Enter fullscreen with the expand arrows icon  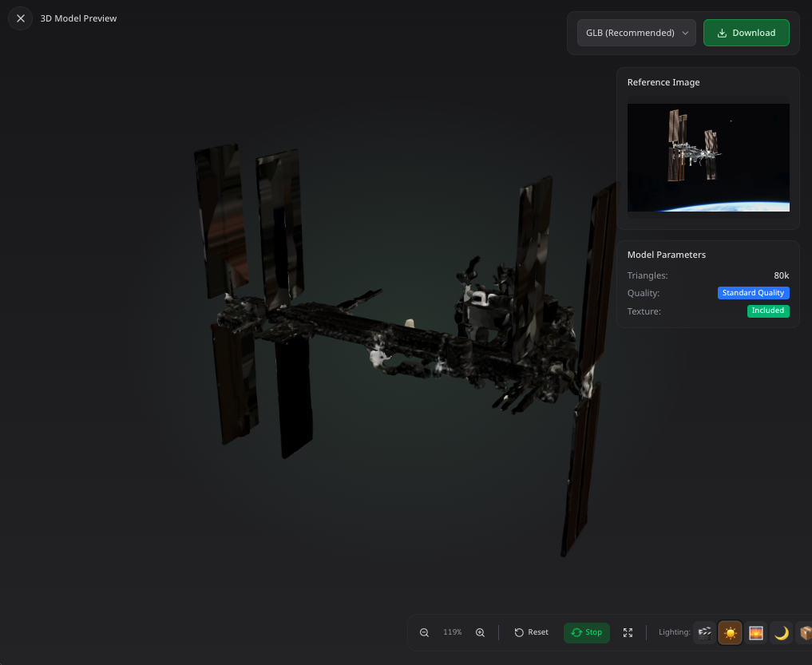pyautogui.click(x=628, y=632)
